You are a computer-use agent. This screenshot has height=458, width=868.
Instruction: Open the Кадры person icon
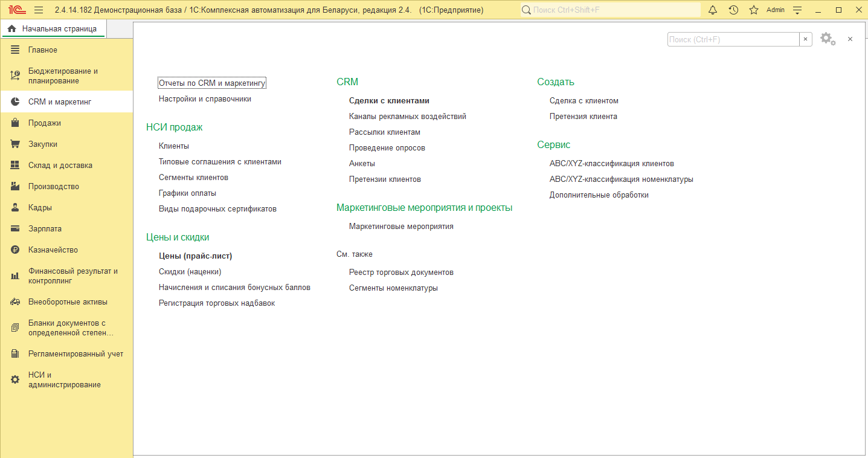pos(16,208)
